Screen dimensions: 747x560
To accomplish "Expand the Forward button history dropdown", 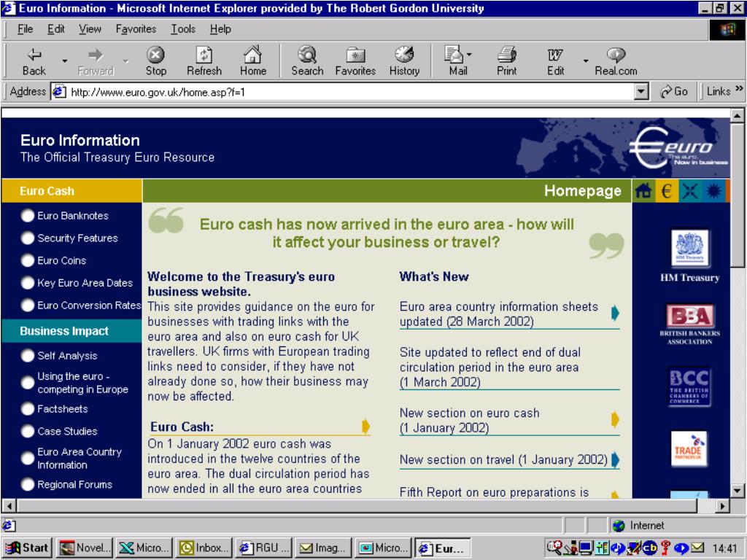I will point(125,61).
